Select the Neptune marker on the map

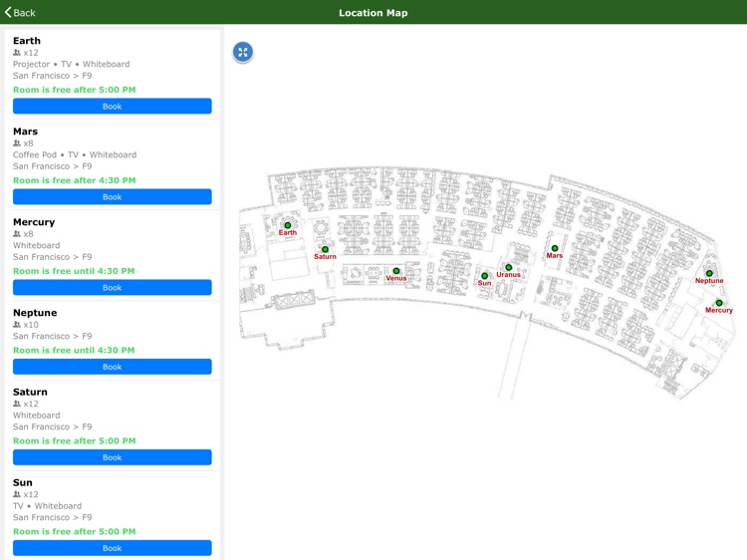[709, 274]
